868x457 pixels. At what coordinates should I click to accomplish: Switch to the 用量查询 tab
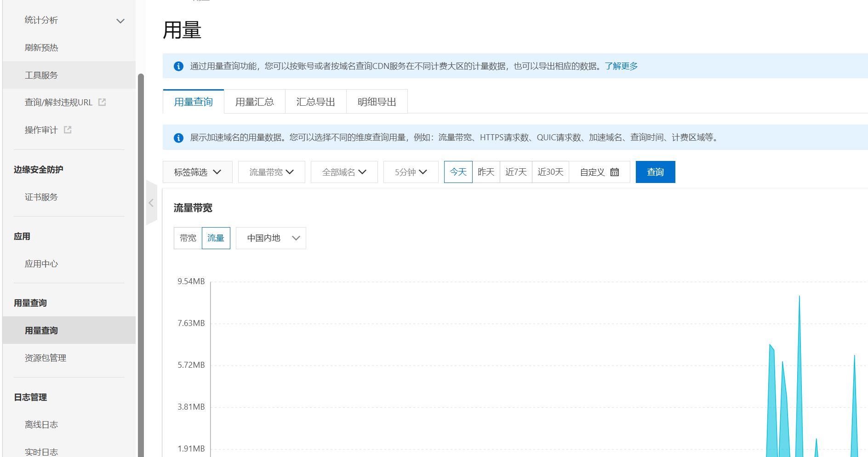tap(194, 102)
